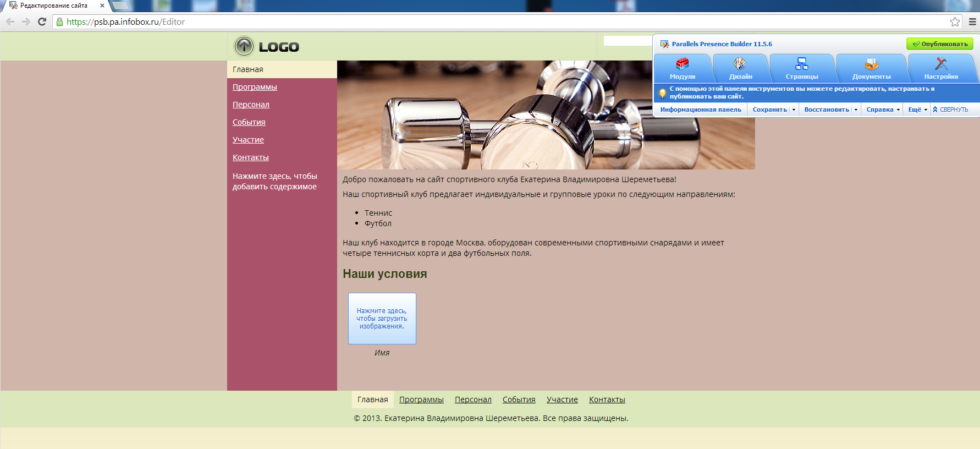980x449 pixels.
Task: Expand the Сохранить dropdown arrow
Action: click(x=794, y=110)
